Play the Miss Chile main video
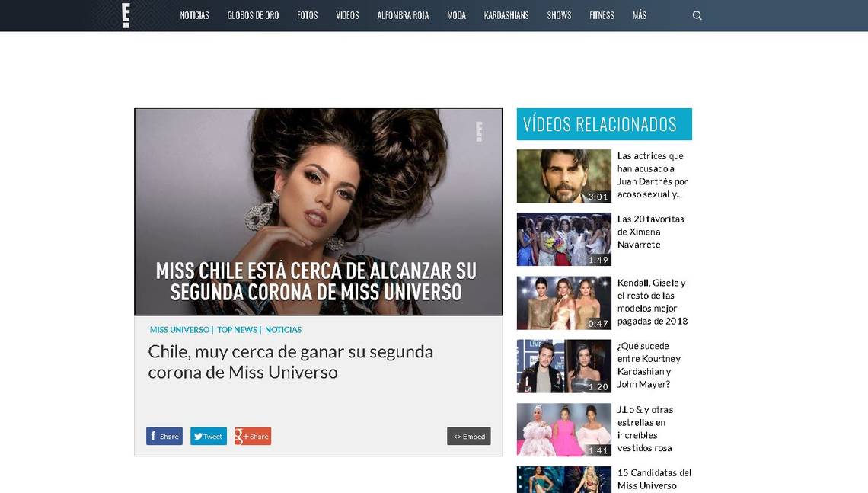The image size is (868, 493). tap(318, 212)
